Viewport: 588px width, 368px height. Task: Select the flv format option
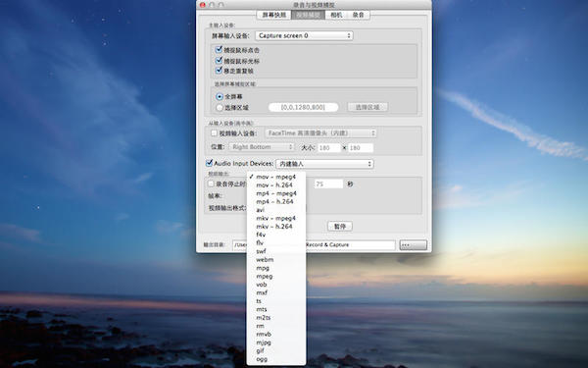point(276,242)
